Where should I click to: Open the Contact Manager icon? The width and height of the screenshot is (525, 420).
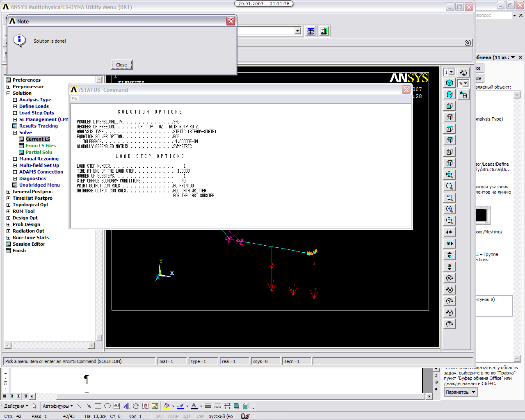coord(324,31)
